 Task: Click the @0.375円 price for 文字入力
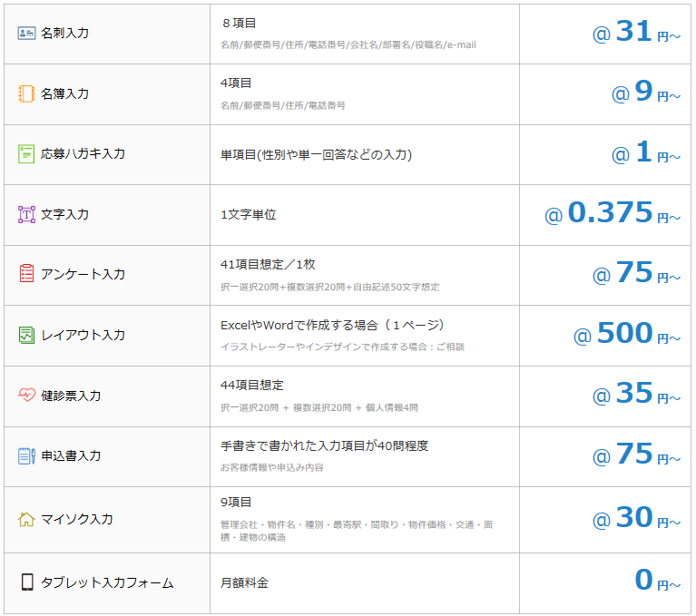click(612, 214)
